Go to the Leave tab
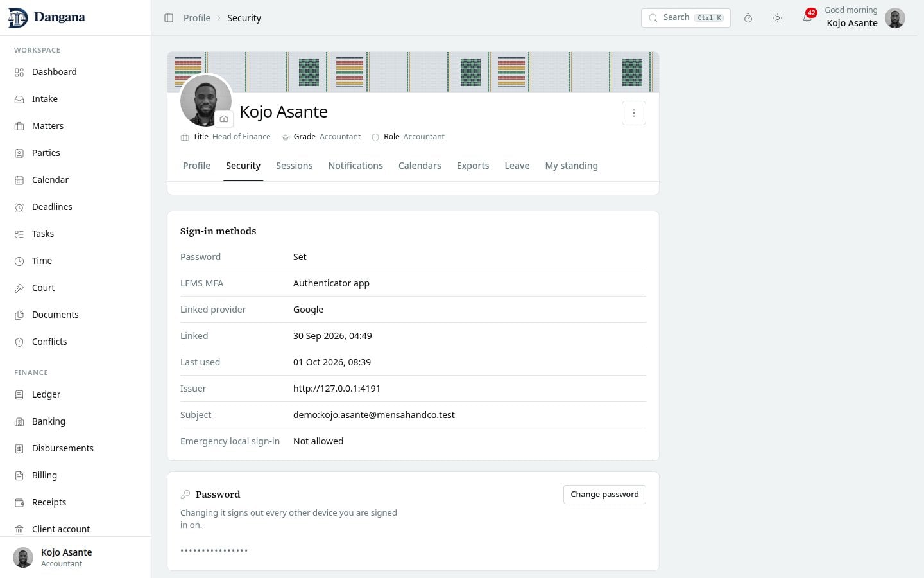The height and width of the screenshot is (578, 924). coord(517,166)
